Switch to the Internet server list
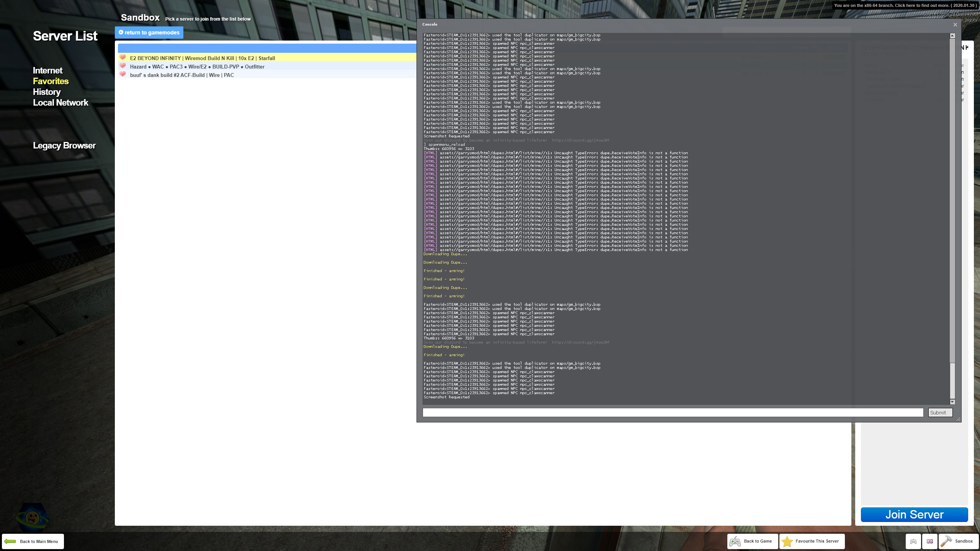The width and height of the screenshot is (980, 551). pos(47,70)
